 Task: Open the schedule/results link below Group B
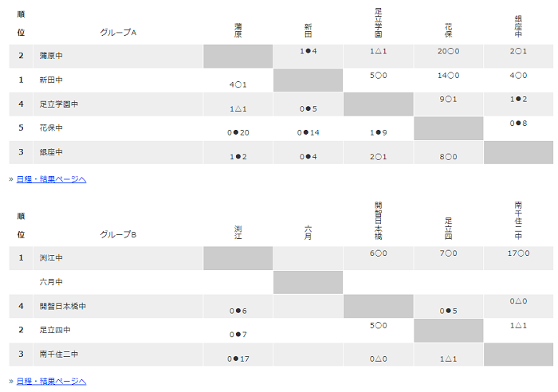[51, 382]
